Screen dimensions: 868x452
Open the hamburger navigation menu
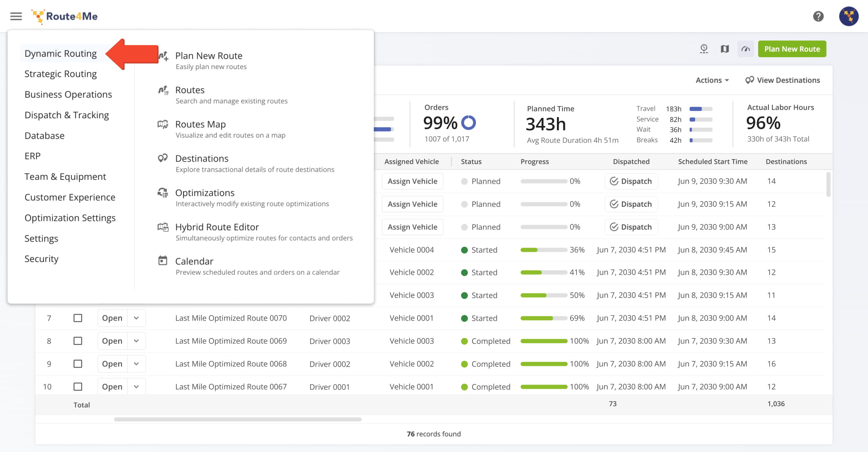(16, 17)
